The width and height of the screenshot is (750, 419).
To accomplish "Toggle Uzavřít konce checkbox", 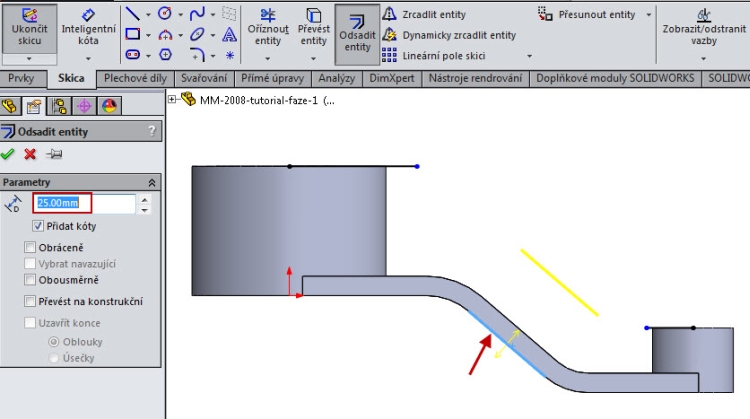I will pyautogui.click(x=30, y=323).
